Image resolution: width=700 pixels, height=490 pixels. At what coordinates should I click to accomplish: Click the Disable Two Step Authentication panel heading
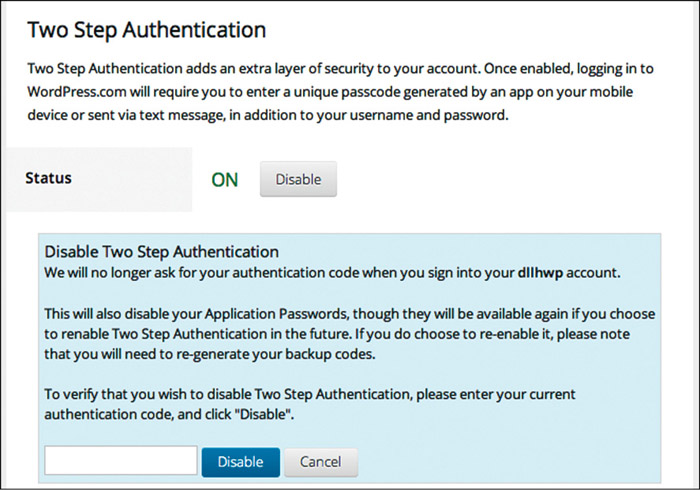(x=161, y=252)
